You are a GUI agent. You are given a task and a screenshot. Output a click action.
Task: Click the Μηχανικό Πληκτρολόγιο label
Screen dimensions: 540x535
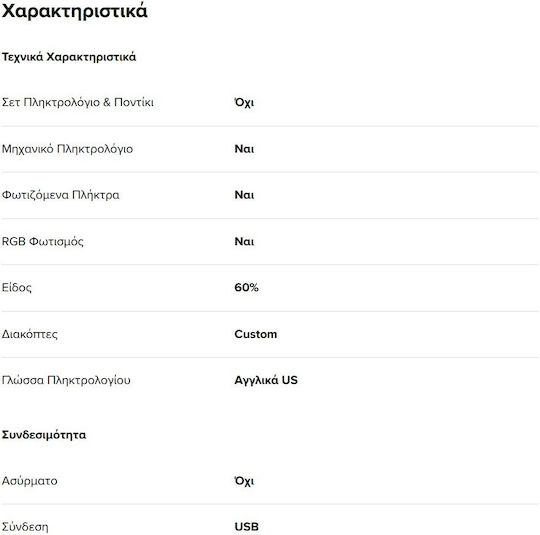(x=68, y=149)
